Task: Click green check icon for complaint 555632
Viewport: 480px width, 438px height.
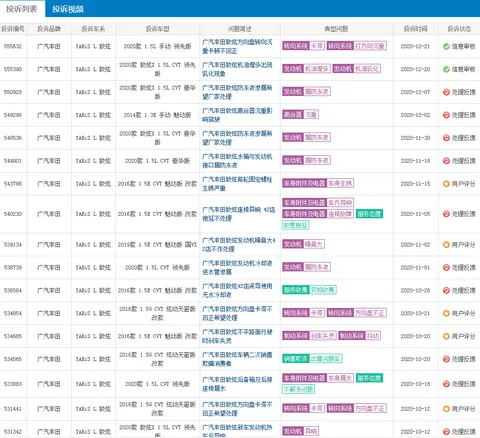Action: click(x=446, y=46)
